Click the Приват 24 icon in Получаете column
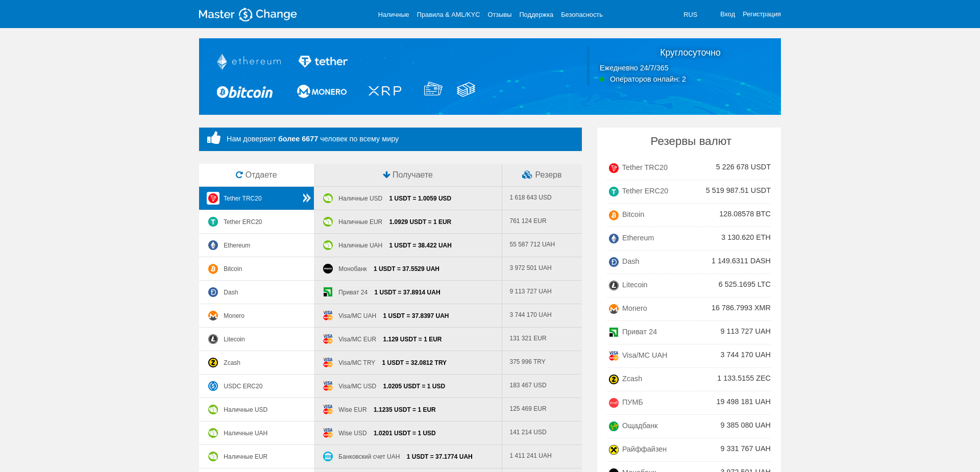This screenshot has width=980, height=472. coord(328,292)
